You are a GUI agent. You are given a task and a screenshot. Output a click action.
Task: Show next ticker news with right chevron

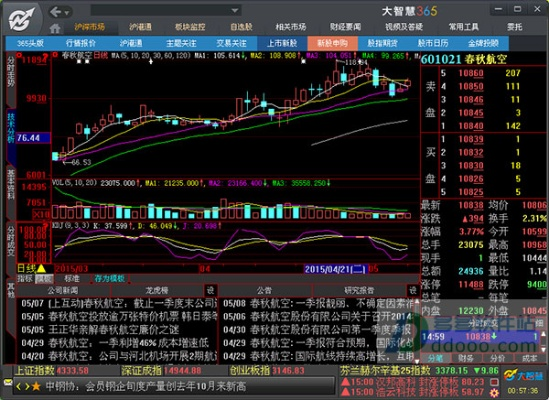(x=27, y=387)
